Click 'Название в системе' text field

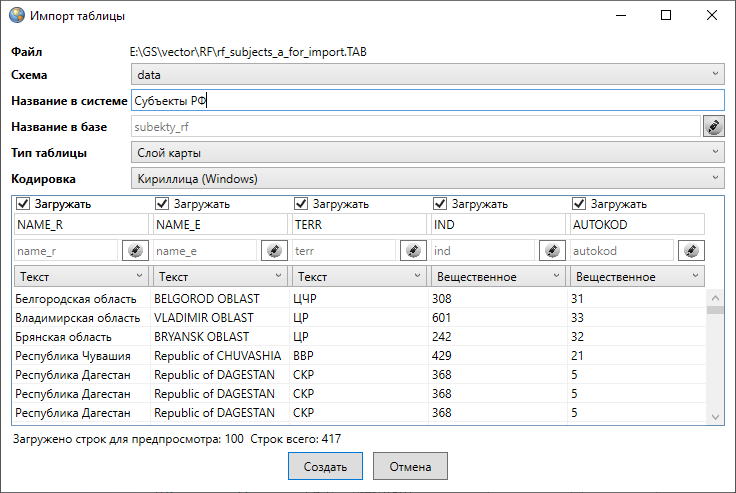coord(427,101)
